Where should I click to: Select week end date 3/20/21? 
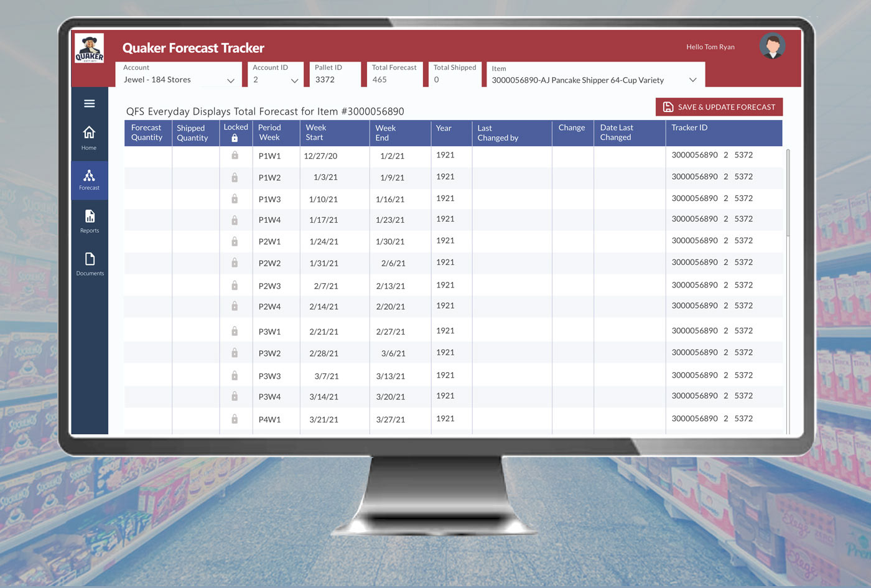click(x=390, y=397)
